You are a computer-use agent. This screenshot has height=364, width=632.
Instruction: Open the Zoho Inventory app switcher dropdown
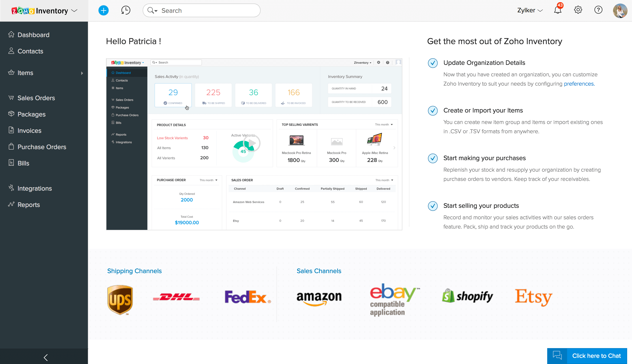pos(74,11)
